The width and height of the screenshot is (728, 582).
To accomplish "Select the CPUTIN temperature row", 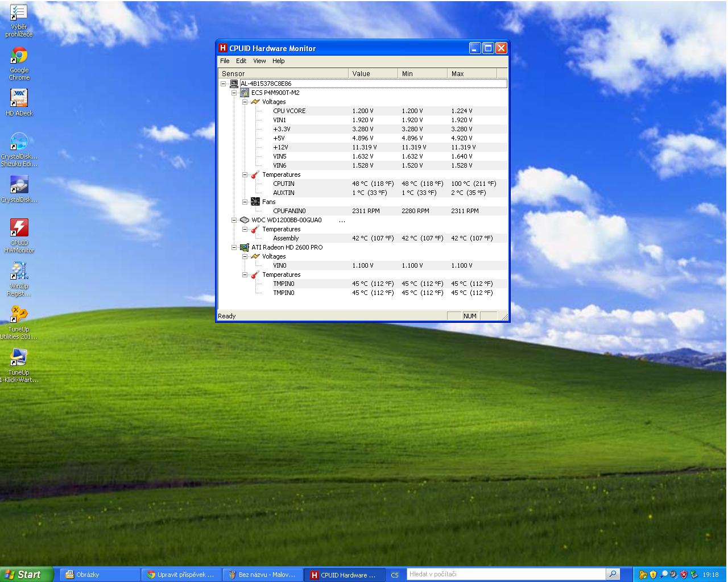I will click(284, 184).
